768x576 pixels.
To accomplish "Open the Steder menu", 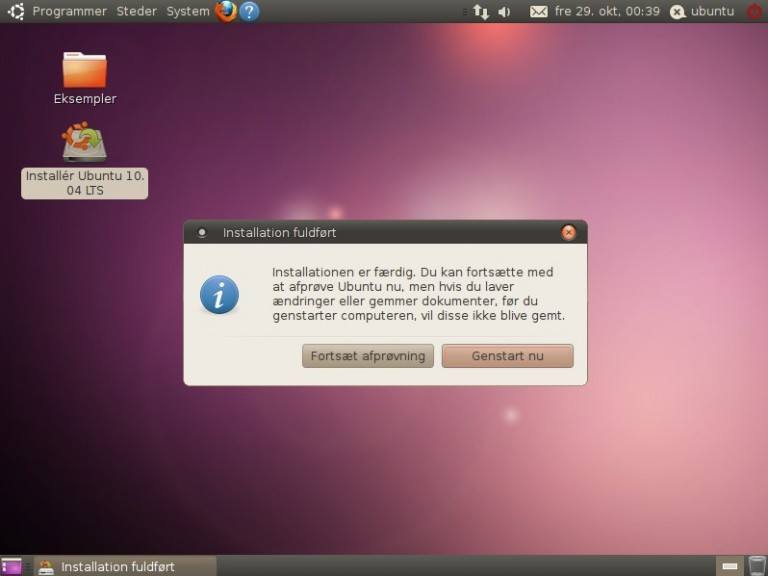I will (x=136, y=11).
